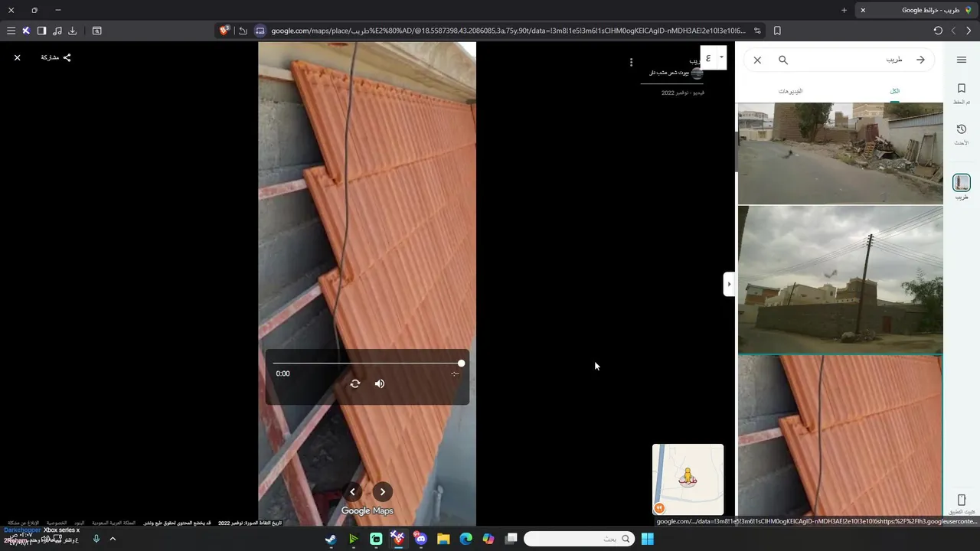Viewport: 980px width, 551px height.
Task: Open the Copilot icon in taskbar
Action: point(488,539)
